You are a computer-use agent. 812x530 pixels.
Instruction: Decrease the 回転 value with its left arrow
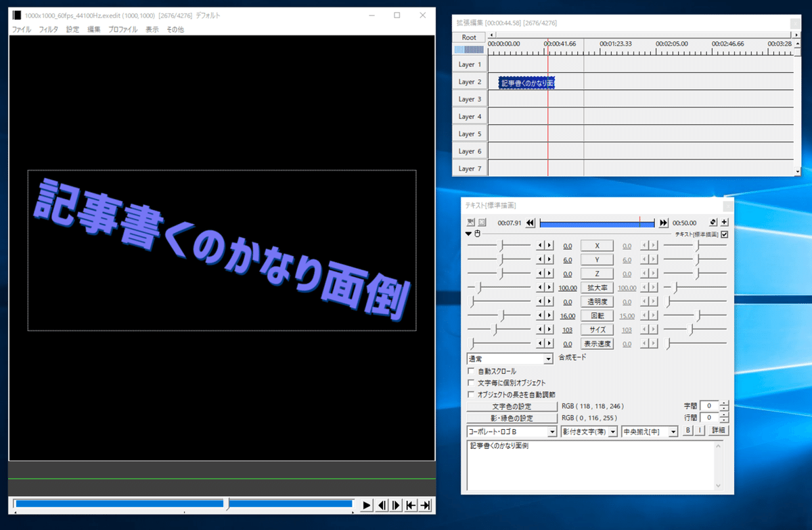[541, 316]
